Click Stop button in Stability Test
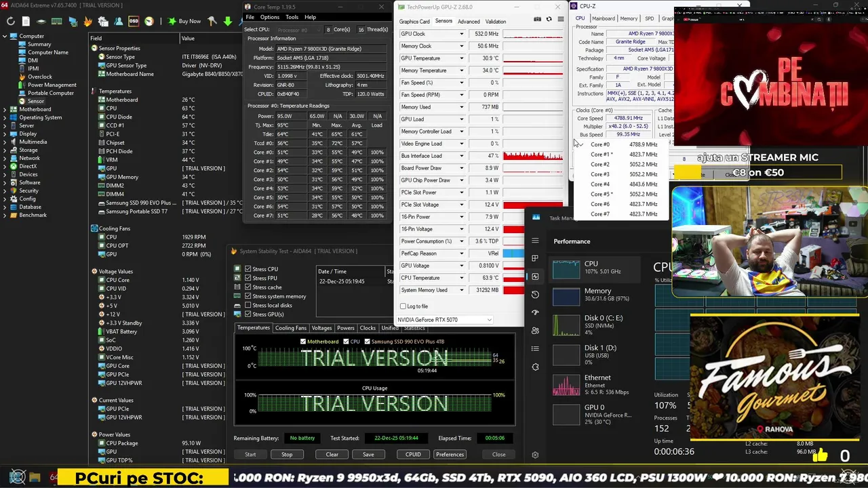Image resolution: width=868 pixels, height=488 pixels. click(x=287, y=455)
